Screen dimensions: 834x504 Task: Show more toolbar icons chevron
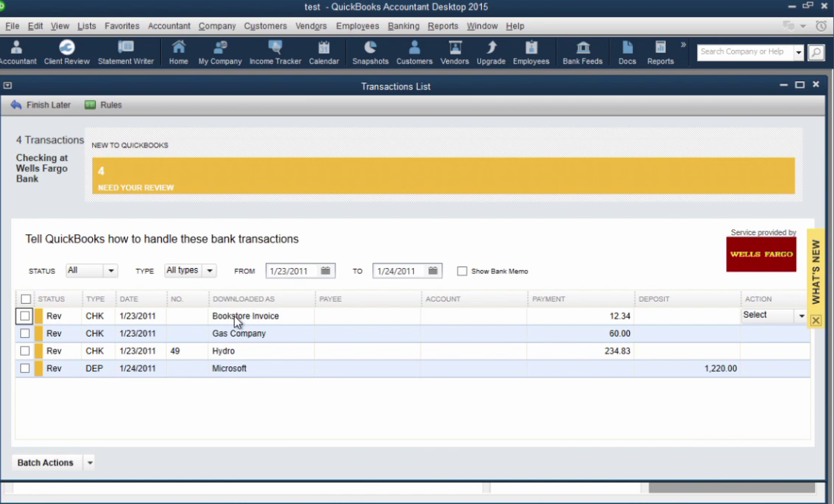point(683,45)
